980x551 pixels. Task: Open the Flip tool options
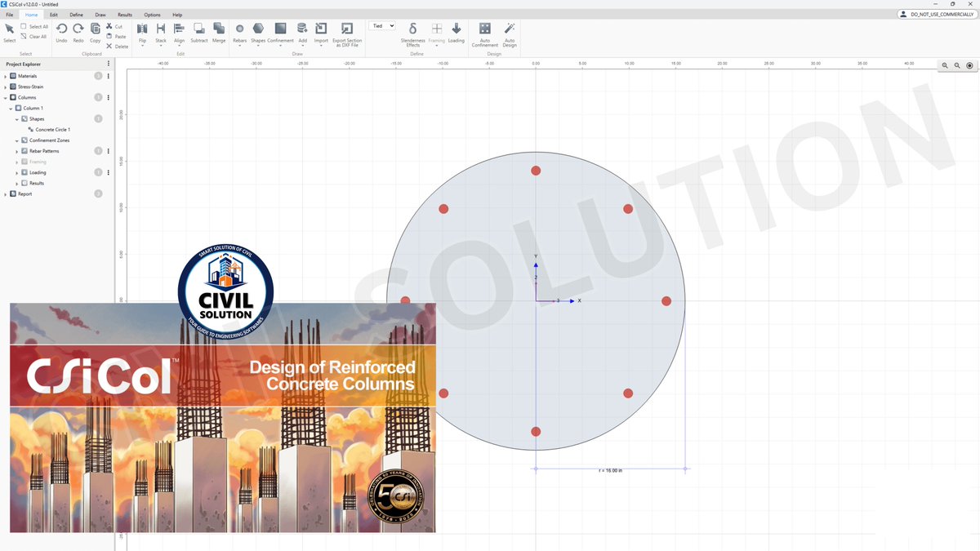(x=142, y=33)
